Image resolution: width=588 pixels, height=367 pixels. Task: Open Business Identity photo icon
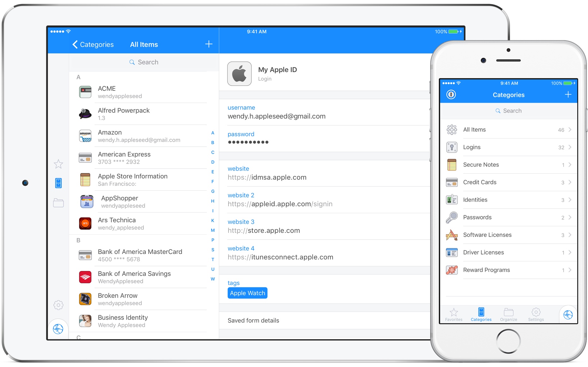coord(85,321)
